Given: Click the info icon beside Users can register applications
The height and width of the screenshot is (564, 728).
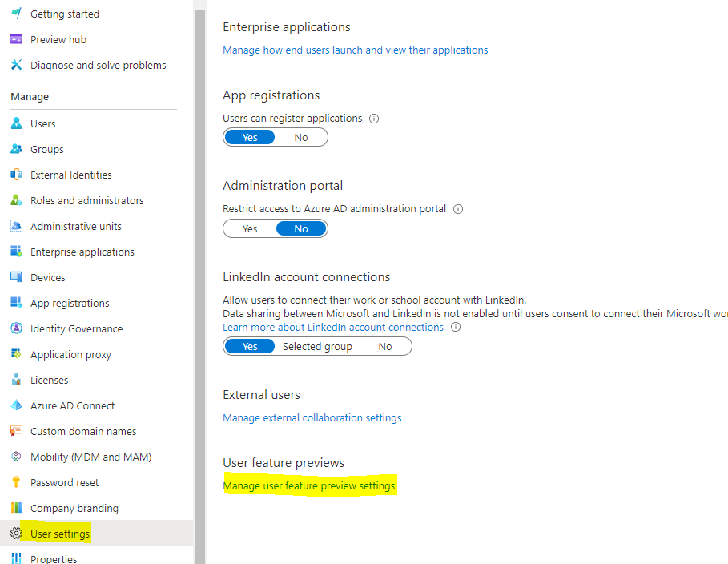Looking at the screenshot, I should pyautogui.click(x=373, y=118).
